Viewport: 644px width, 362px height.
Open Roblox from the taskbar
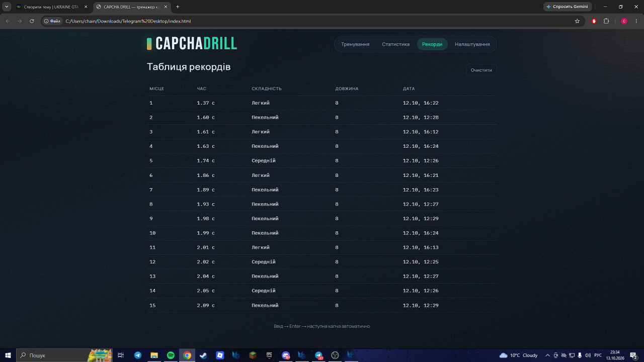coord(220,355)
